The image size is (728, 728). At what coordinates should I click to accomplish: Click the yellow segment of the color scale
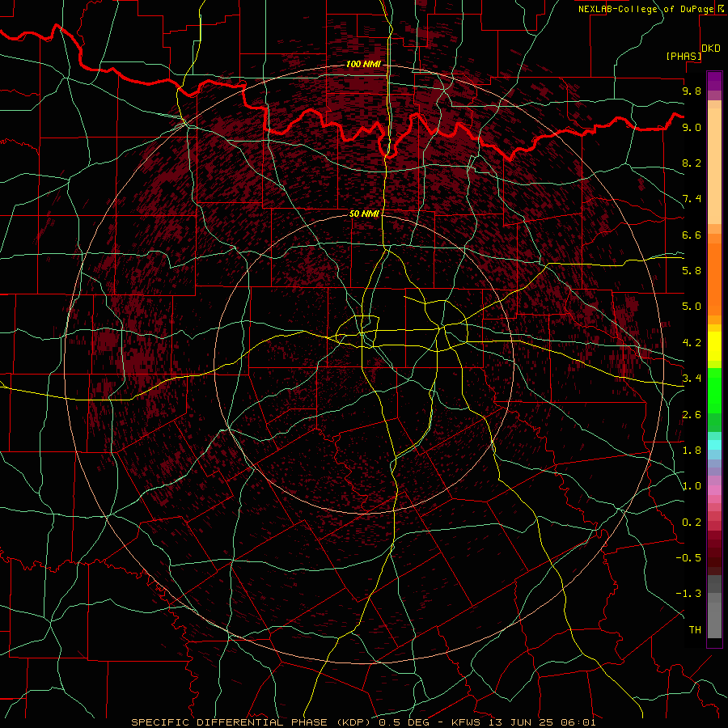coord(714,346)
